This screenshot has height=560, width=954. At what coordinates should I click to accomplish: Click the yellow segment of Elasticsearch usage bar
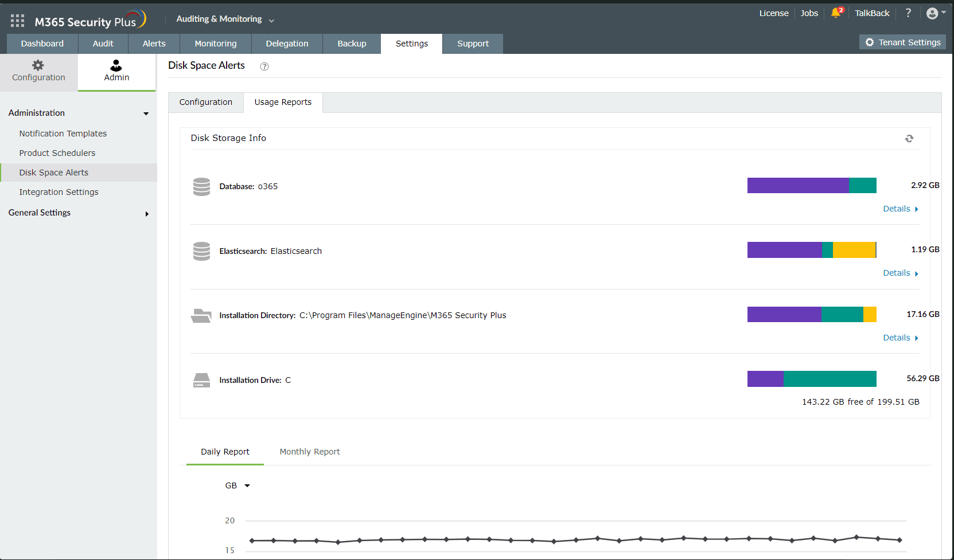click(x=854, y=250)
